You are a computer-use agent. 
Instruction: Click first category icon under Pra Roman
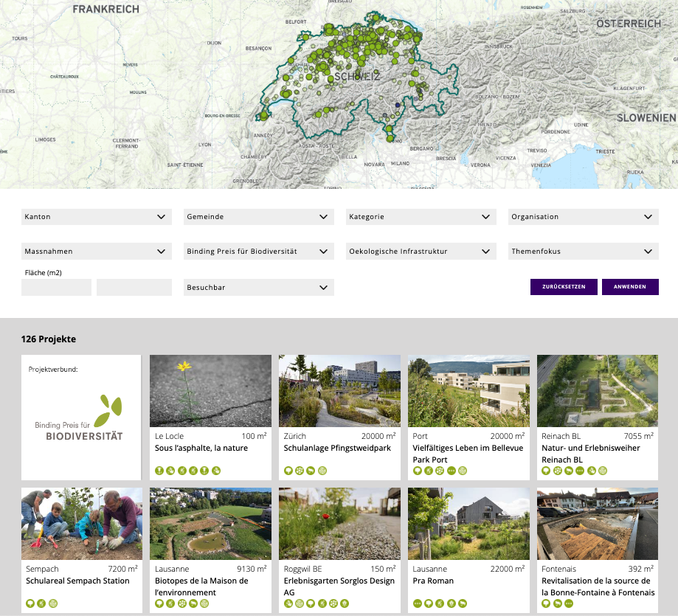pos(418,603)
